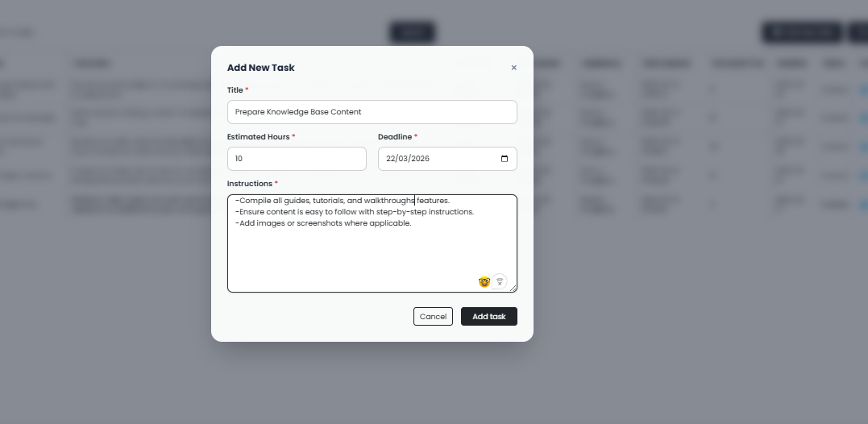Click the Instructions label
Image resolution: width=868 pixels, height=424 pixels.
(x=249, y=184)
